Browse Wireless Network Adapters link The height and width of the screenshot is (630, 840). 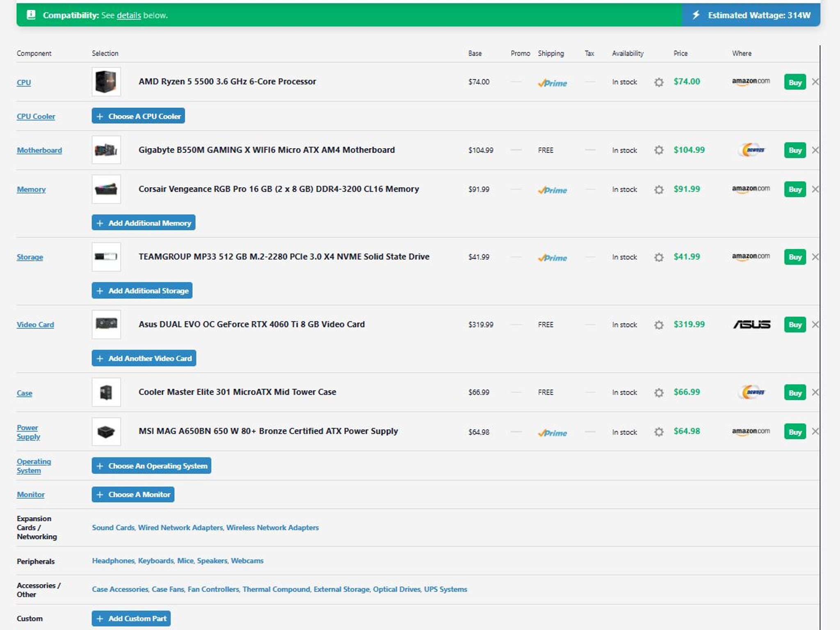(x=272, y=527)
